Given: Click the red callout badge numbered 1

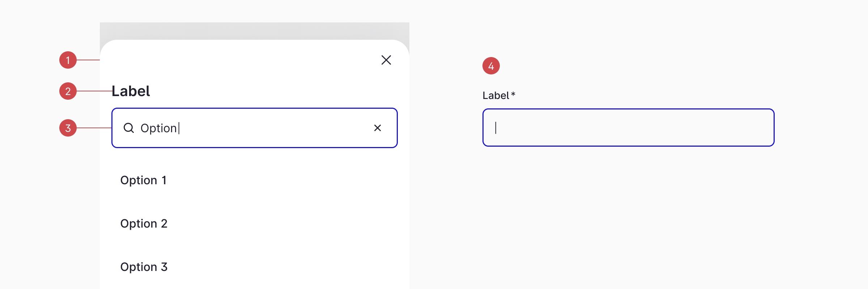Looking at the screenshot, I should click(x=68, y=60).
